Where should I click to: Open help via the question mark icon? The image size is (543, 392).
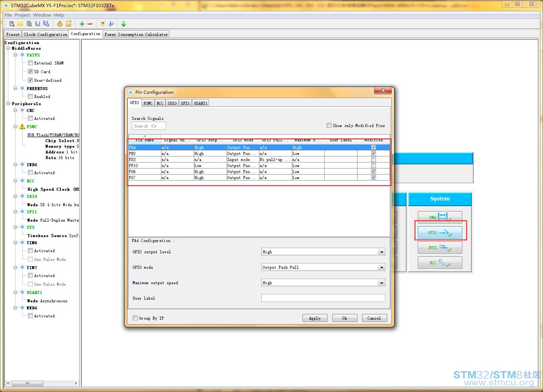[103, 24]
